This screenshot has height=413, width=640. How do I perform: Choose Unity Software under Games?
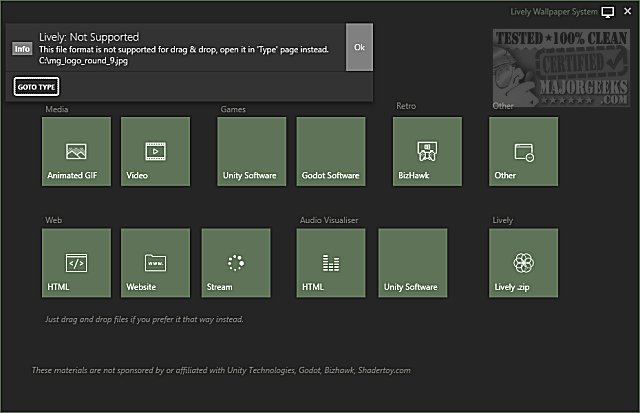pyautogui.click(x=251, y=151)
